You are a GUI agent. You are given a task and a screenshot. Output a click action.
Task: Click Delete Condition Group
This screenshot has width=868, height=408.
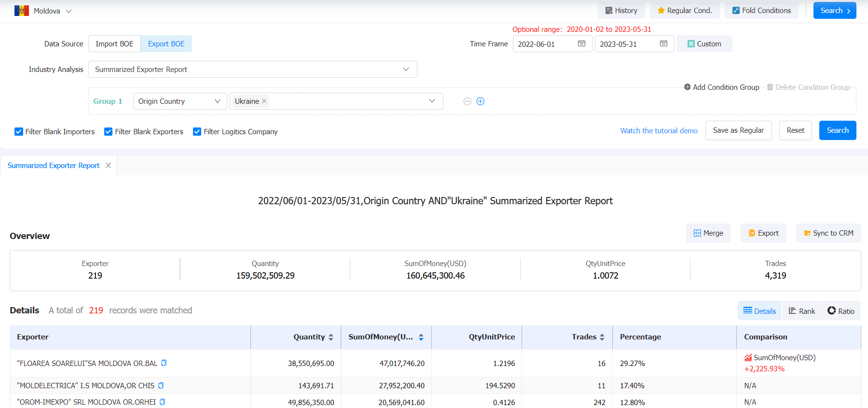[809, 87]
